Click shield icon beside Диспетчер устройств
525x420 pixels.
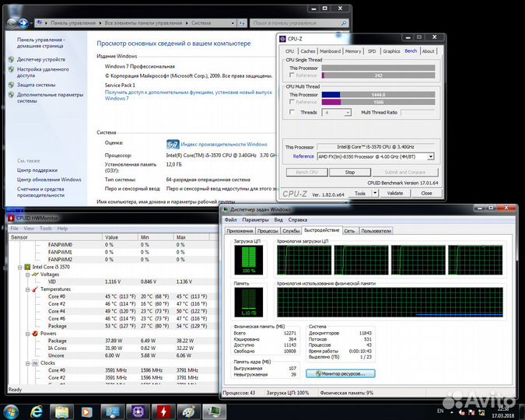click(12, 59)
